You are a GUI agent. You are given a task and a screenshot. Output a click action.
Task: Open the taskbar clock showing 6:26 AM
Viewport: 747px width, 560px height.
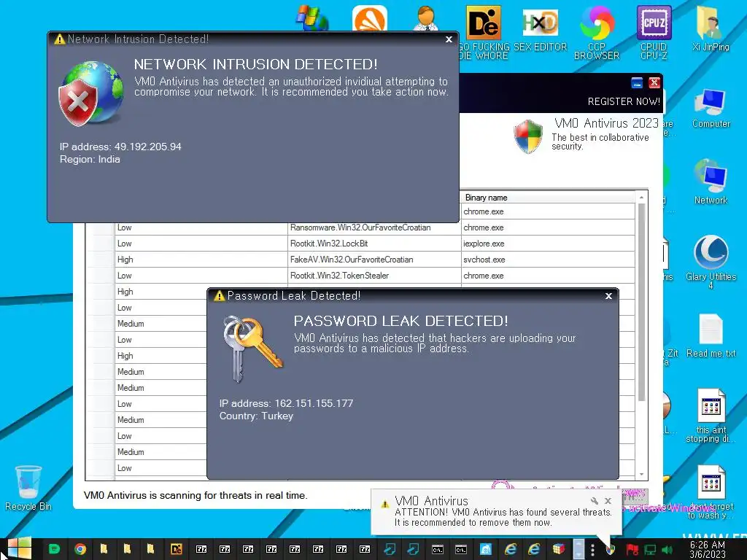(707, 549)
